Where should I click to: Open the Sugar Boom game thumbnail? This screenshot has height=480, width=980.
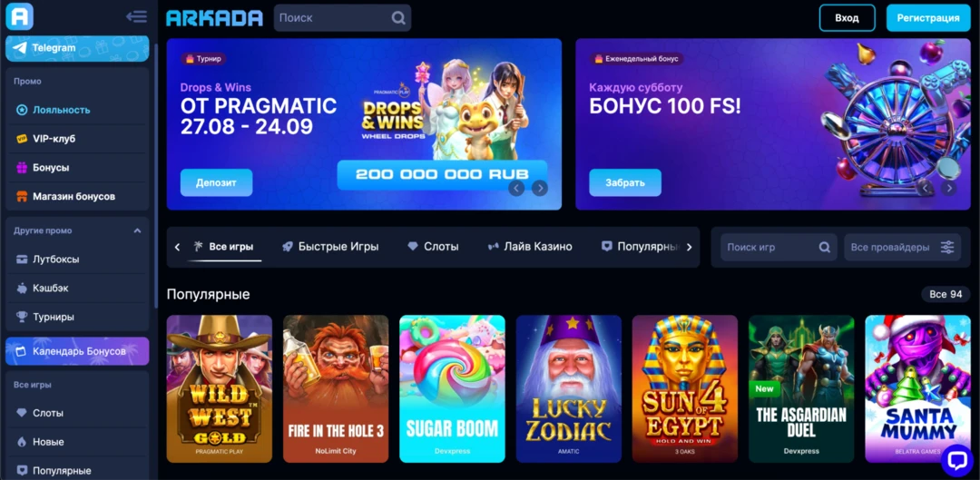[452, 388]
